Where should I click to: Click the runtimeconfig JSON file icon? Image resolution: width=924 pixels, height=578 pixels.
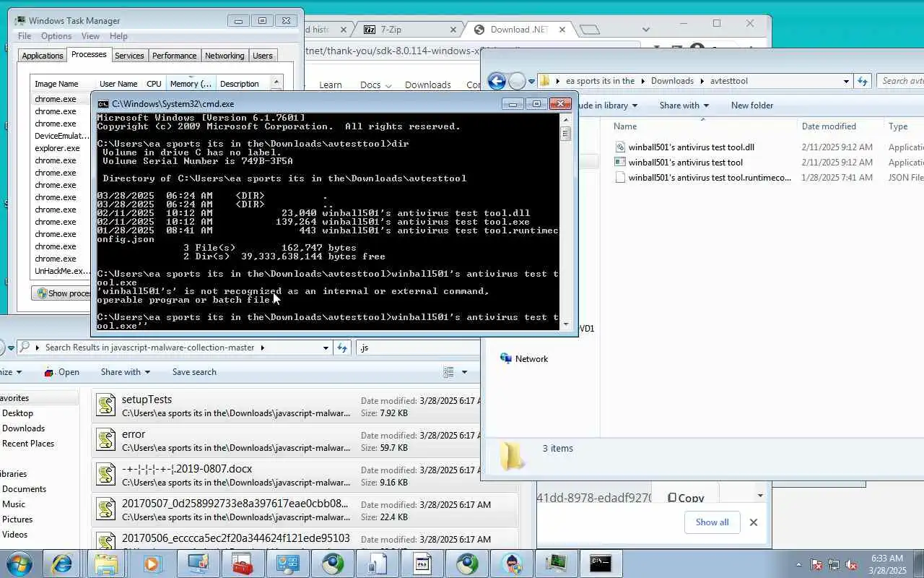point(619,178)
